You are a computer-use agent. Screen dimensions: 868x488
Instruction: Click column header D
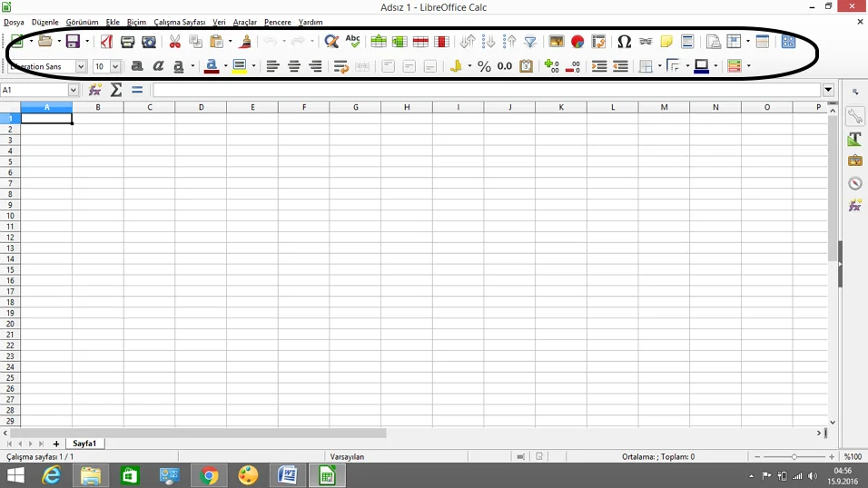(x=201, y=107)
